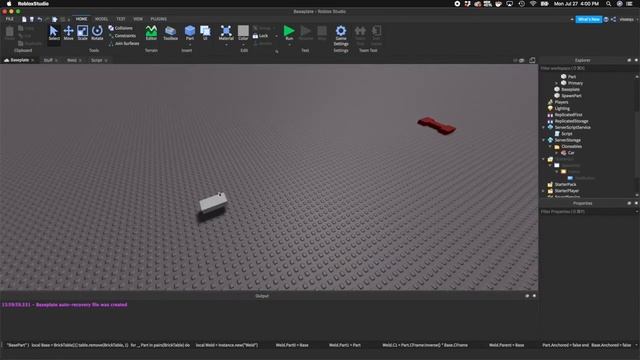The image size is (640, 360).
Task: Expand the Car model in Explorer
Action: [556, 153]
